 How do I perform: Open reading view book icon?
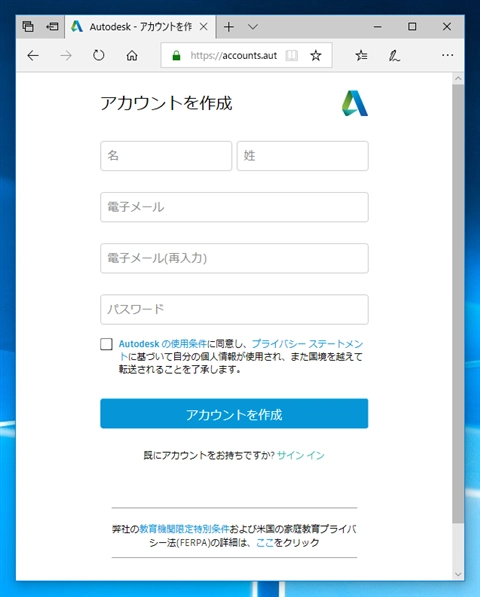(292, 56)
